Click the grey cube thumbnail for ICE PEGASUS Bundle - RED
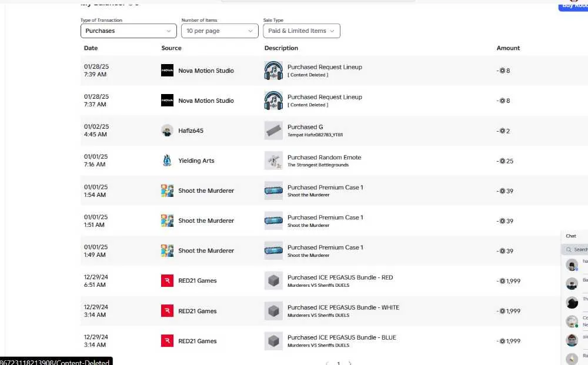The image size is (588, 365). [x=274, y=281]
